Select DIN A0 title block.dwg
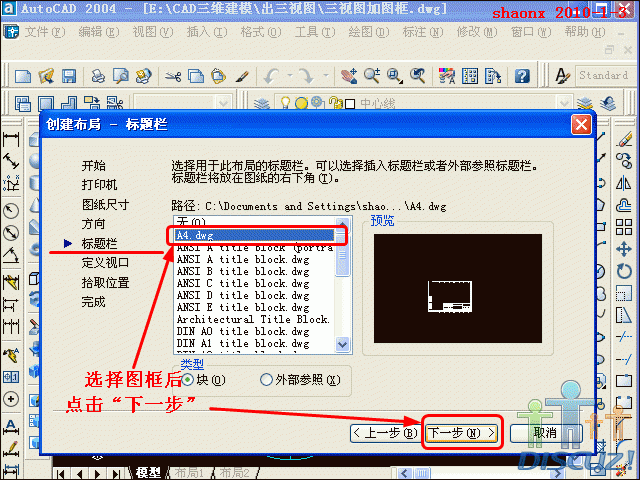The height and width of the screenshot is (480, 640). click(x=255, y=331)
